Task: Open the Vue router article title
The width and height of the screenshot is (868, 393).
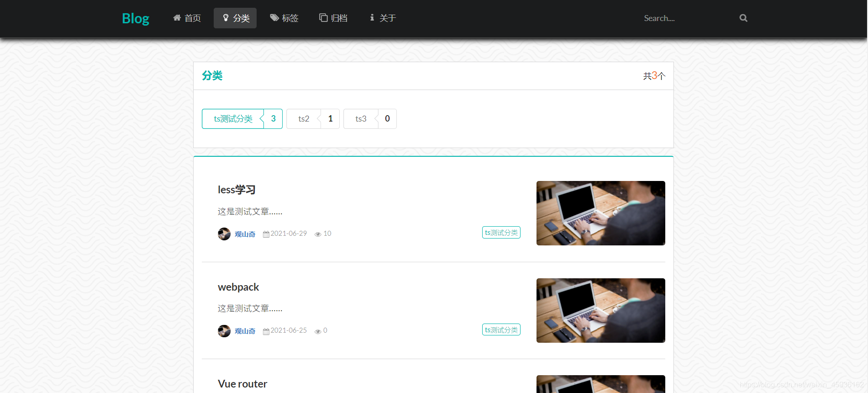Action: pos(242,384)
